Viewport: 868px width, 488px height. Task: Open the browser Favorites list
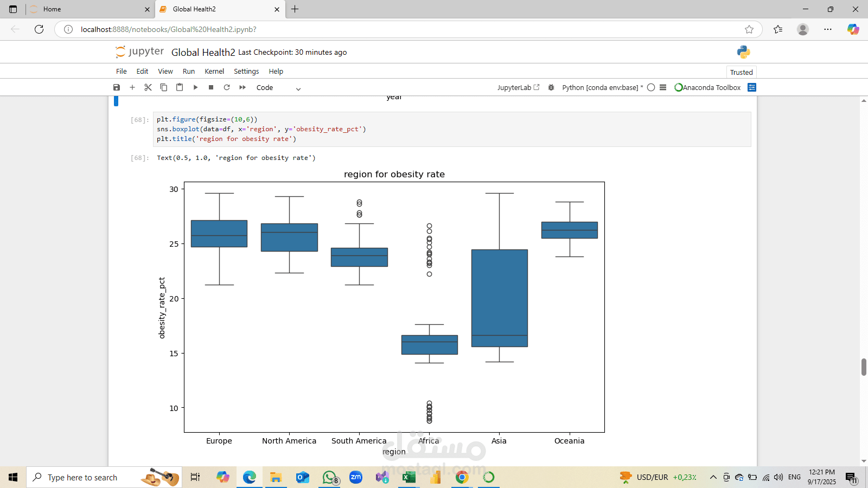pyautogui.click(x=778, y=29)
